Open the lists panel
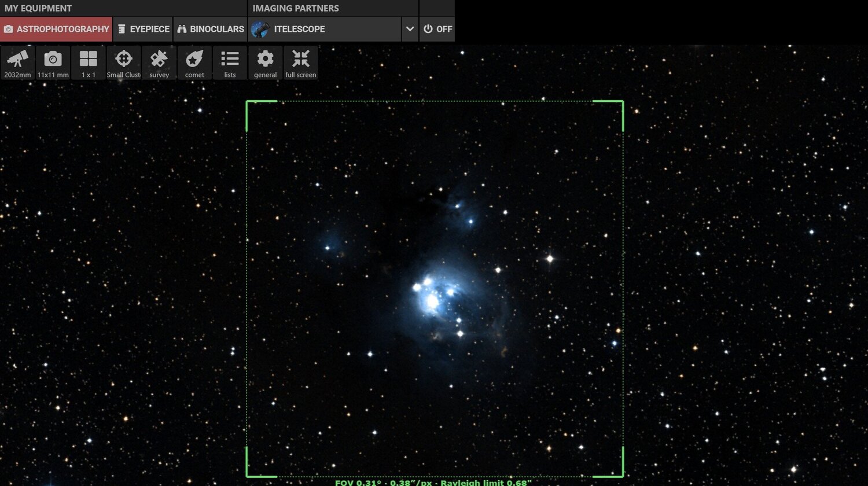Screen dimensions: 868x486 [230, 62]
